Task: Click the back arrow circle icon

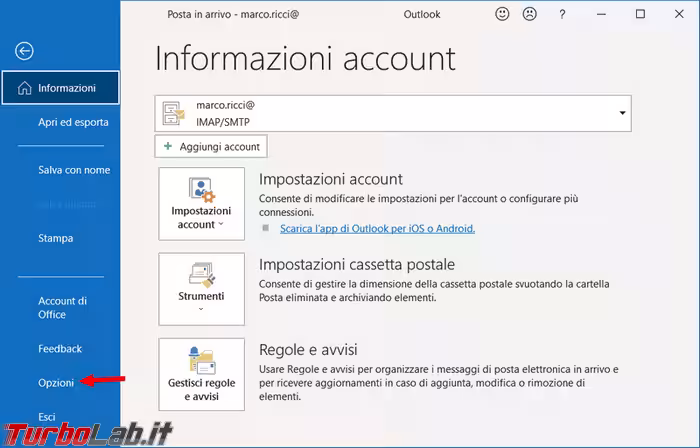Action: (24, 51)
